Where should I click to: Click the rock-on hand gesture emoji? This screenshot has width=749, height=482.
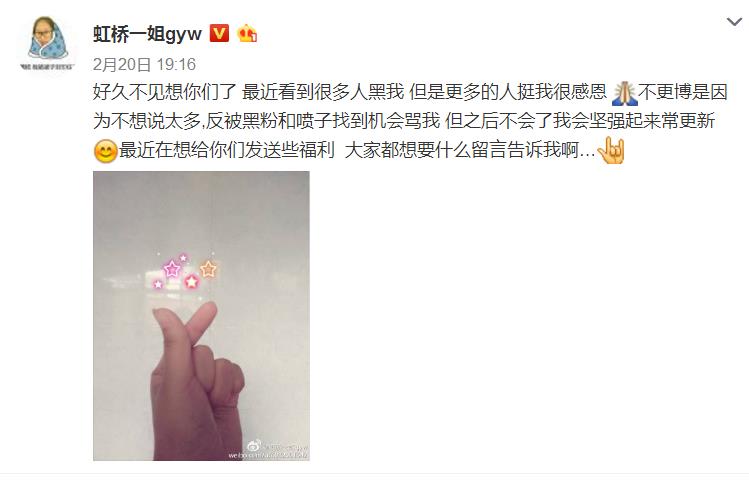(x=611, y=150)
